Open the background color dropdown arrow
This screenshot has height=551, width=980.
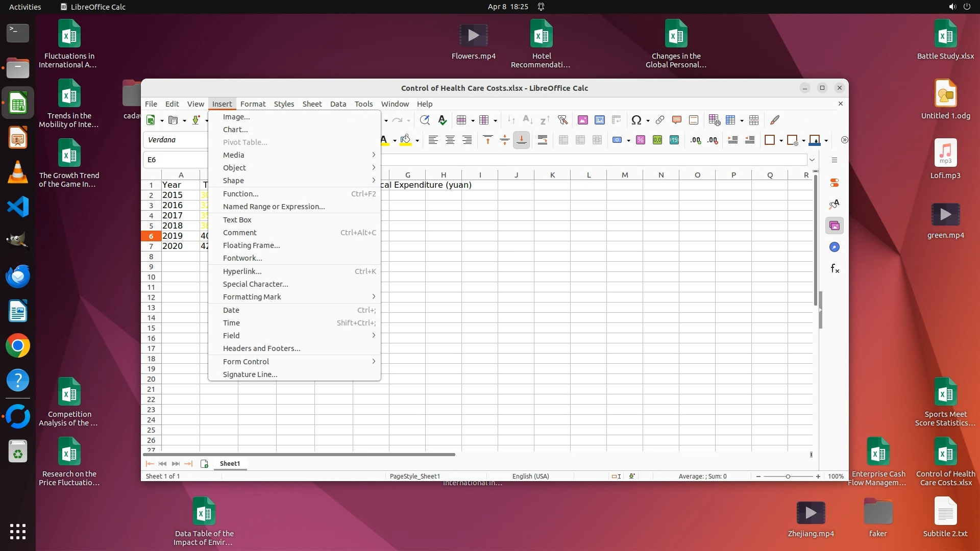(x=418, y=141)
